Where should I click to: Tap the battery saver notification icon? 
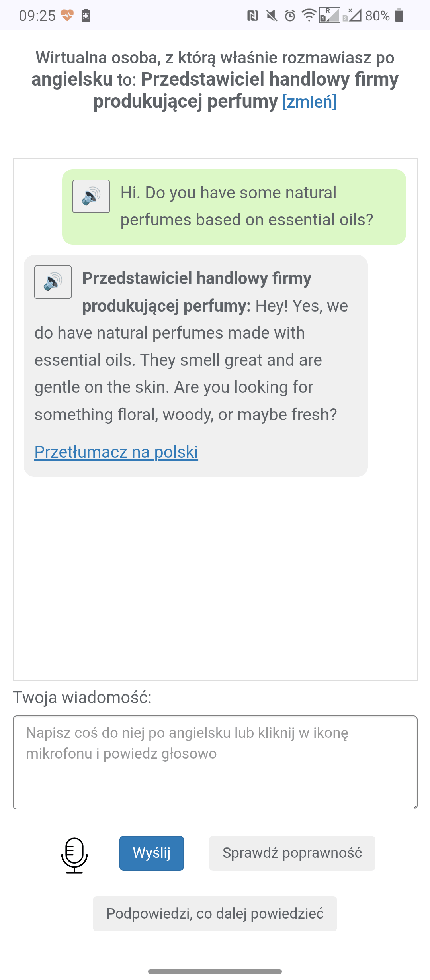[86, 16]
